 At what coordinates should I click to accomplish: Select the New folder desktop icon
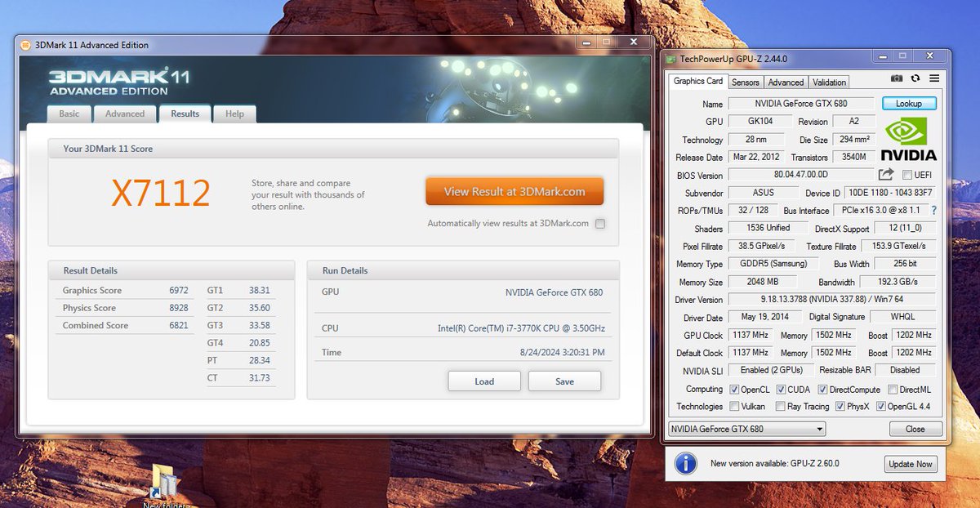[x=165, y=486]
